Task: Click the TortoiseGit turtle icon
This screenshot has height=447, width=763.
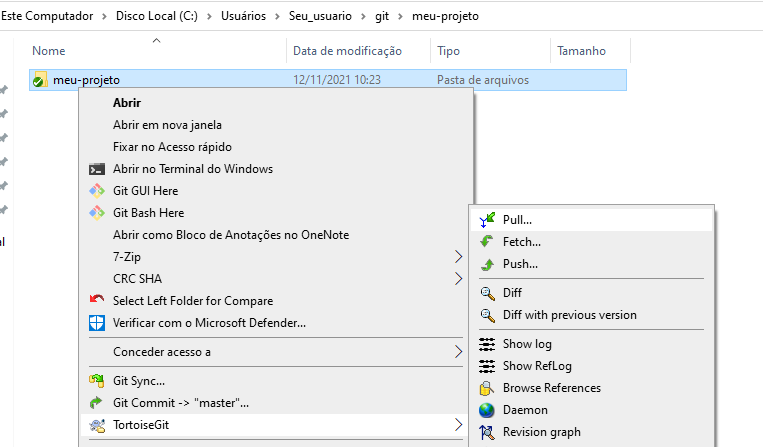Action: (97, 425)
